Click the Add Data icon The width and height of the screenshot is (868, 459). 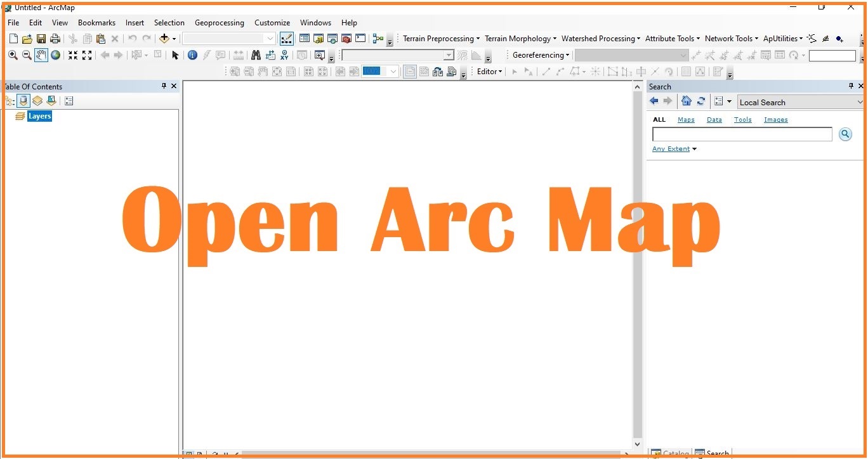click(x=164, y=39)
